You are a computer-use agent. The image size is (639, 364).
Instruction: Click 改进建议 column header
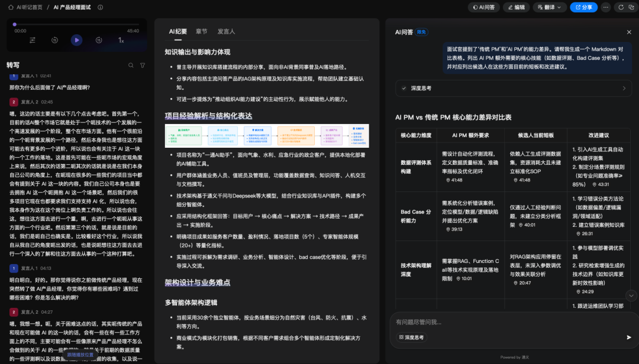point(599,135)
